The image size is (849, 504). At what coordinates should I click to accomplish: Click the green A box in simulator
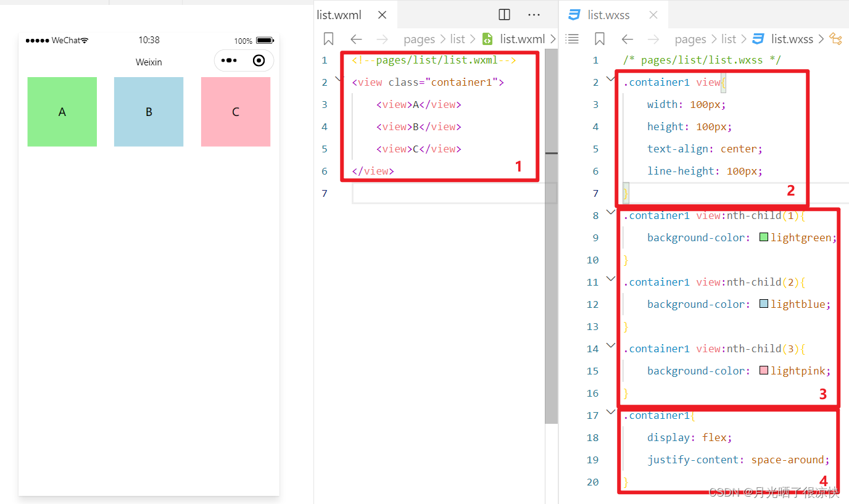click(62, 112)
